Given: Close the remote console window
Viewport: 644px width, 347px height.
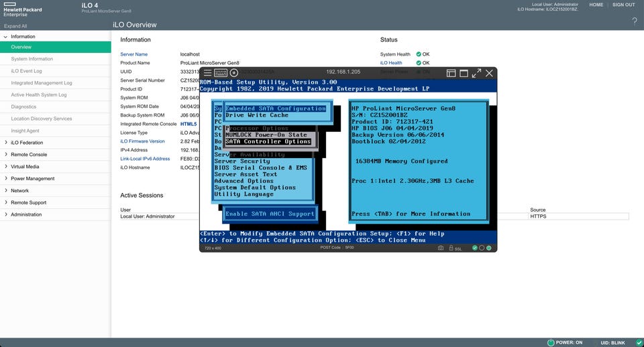Looking at the screenshot, I should 489,74.
